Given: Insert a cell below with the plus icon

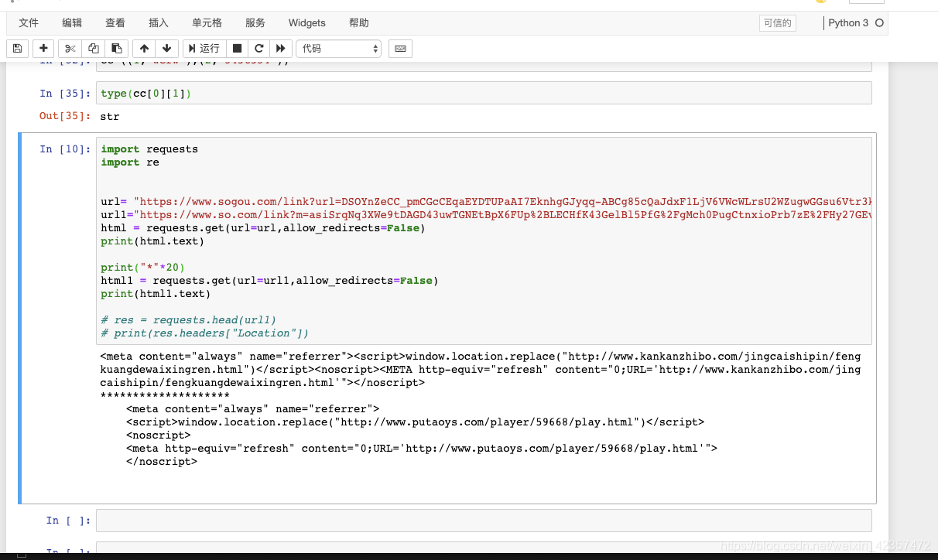Looking at the screenshot, I should [x=43, y=48].
